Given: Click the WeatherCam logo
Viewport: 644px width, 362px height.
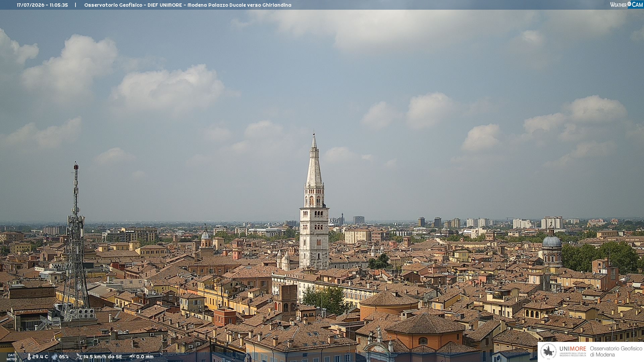Looking at the screenshot, I should pos(627,5).
